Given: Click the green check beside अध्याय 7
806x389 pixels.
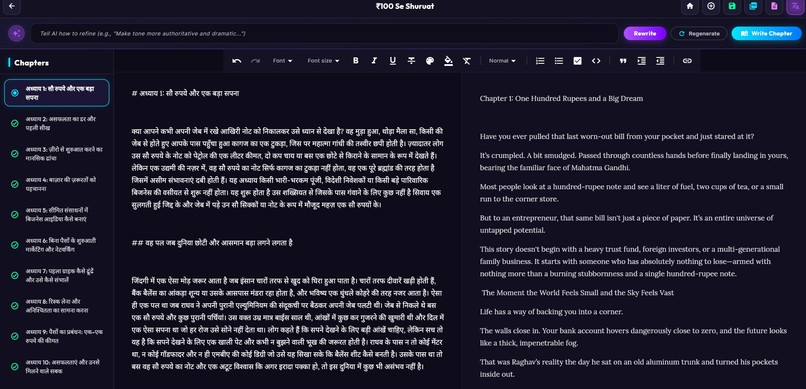Looking at the screenshot, I should tap(15, 275).
